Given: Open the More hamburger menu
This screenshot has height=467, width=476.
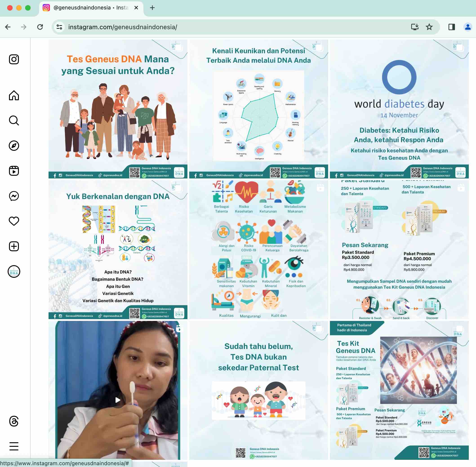Looking at the screenshot, I should click(x=14, y=446).
